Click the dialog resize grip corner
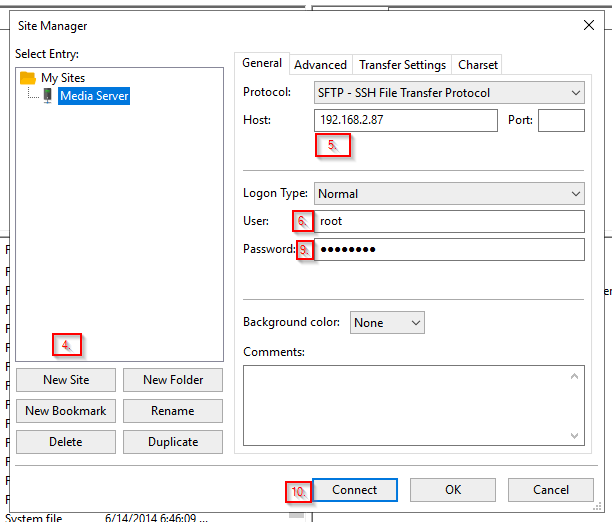Image resolution: width=612 pixels, height=522 pixels. [598, 507]
